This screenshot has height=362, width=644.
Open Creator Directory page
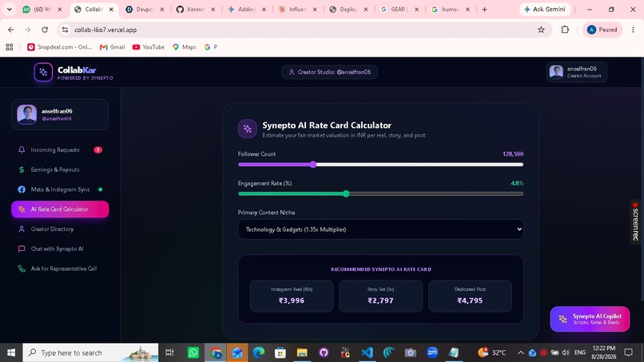coord(60,229)
